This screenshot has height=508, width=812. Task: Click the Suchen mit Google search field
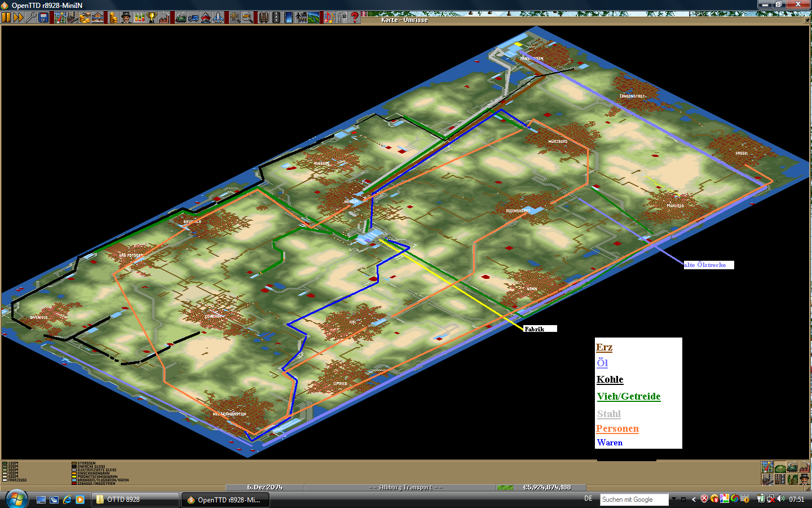(634, 500)
